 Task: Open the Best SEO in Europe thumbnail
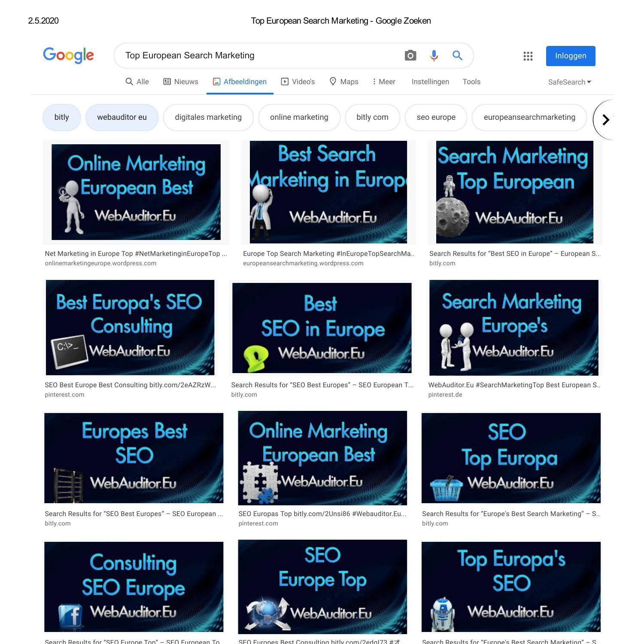point(322,328)
